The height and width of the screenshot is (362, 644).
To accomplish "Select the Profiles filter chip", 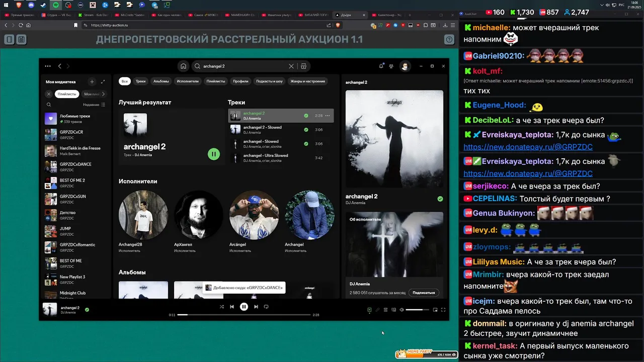I will (240, 81).
